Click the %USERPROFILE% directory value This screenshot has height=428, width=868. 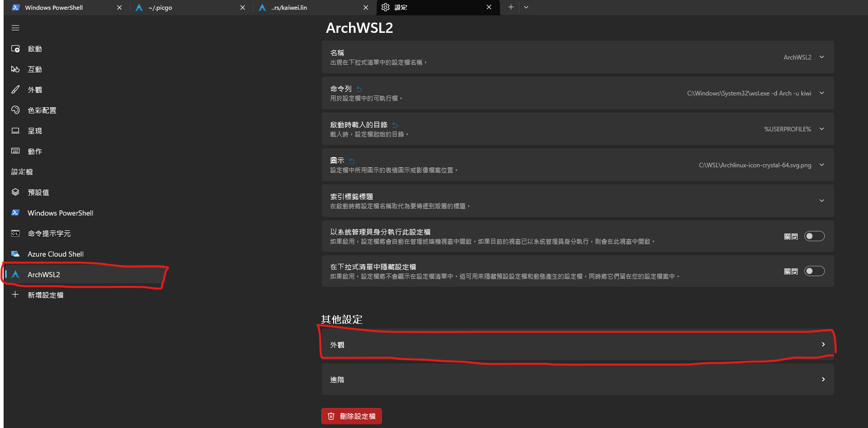pyautogui.click(x=787, y=129)
